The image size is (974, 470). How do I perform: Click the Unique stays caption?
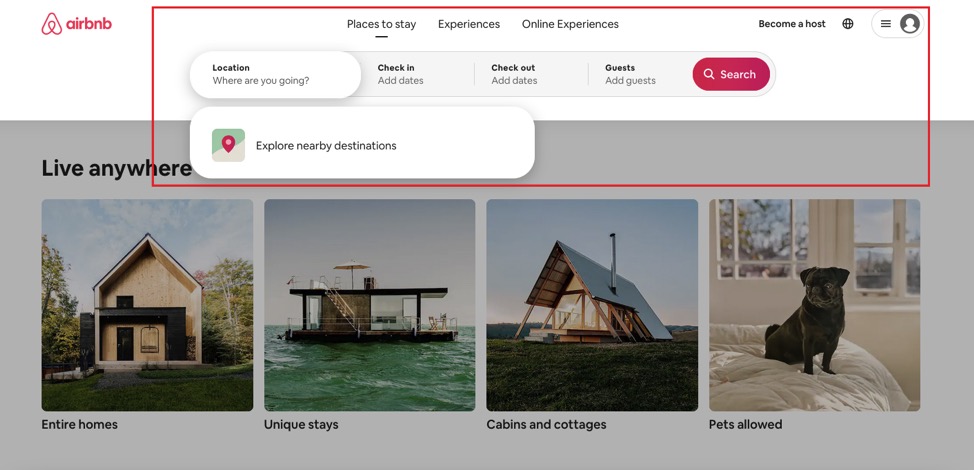click(301, 425)
